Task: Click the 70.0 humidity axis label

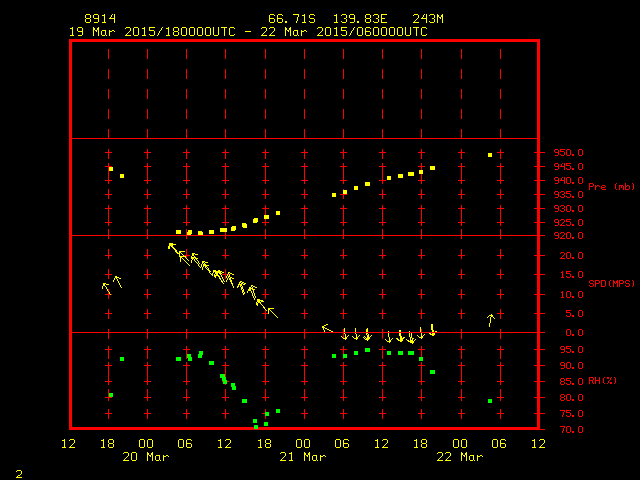Action: 571,430
